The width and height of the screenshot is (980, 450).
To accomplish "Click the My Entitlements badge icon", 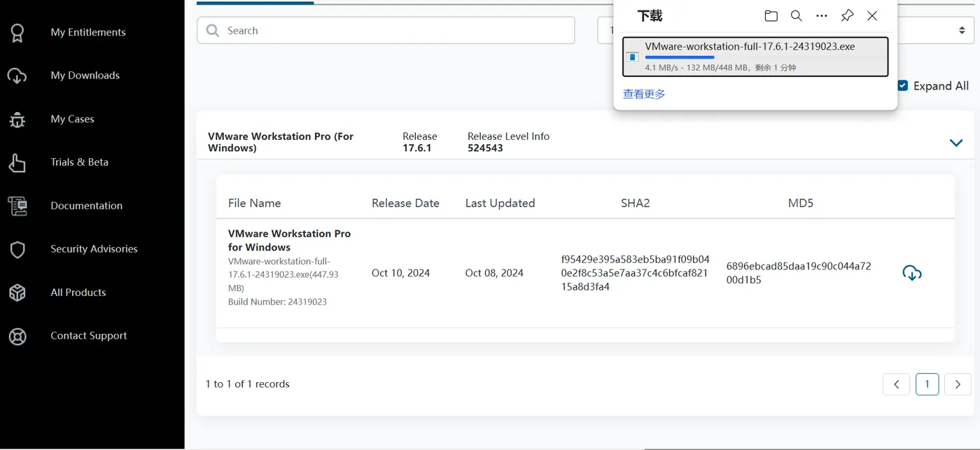I will 17,32.
